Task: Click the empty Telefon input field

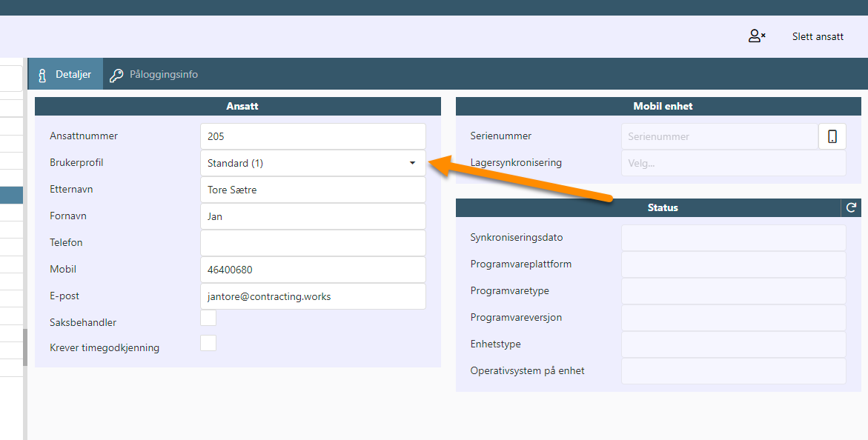Action: 313,243
